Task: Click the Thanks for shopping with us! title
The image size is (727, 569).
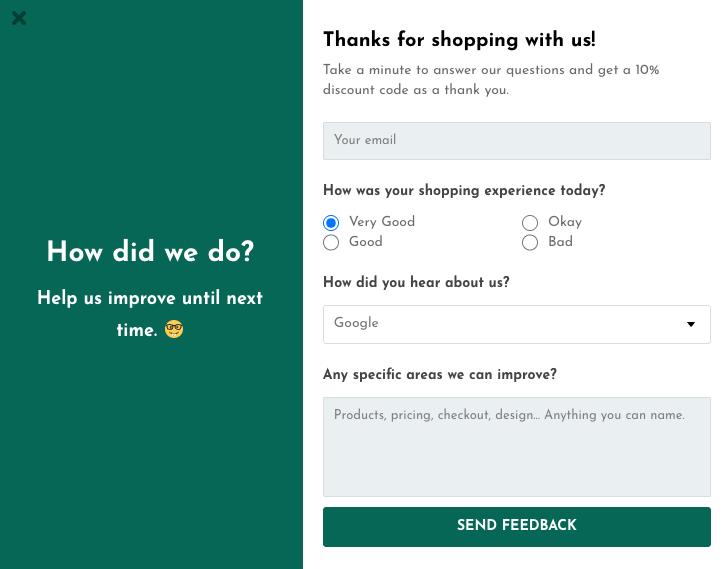Action: coord(459,40)
